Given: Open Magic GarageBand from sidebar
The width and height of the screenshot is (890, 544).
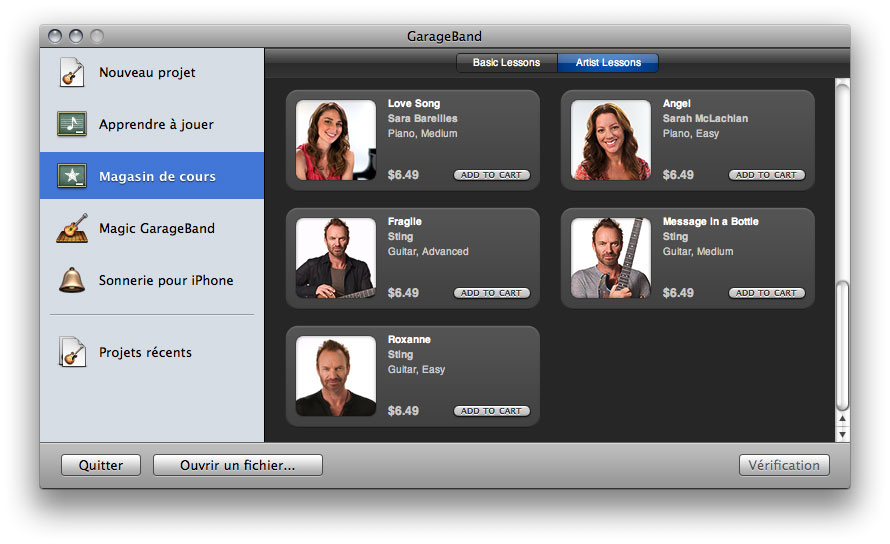Looking at the screenshot, I should (152, 228).
